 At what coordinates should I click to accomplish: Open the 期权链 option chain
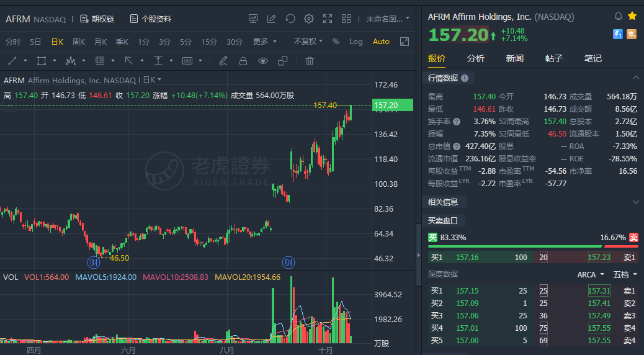[97, 19]
